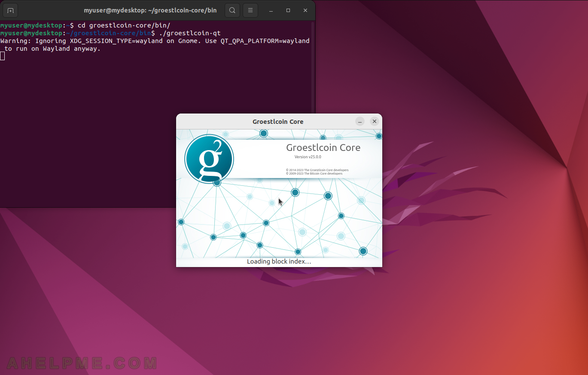Viewport: 588px width, 375px height.
Task: Minimize the terminal window
Action: coord(271,10)
